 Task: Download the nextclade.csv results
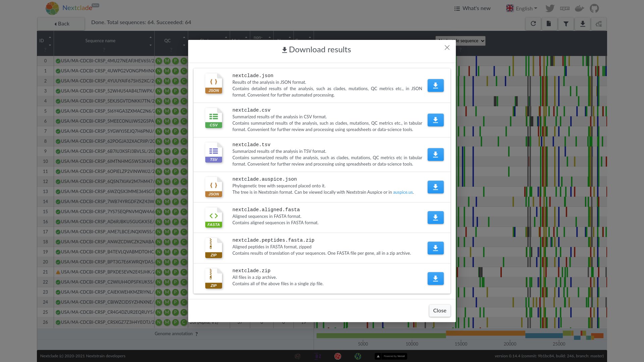click(435, 120)
